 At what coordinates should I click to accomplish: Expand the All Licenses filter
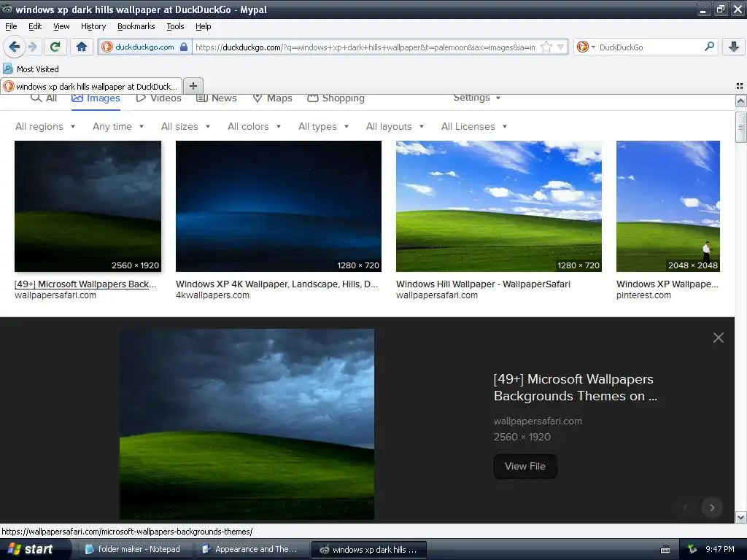[474, 126]
